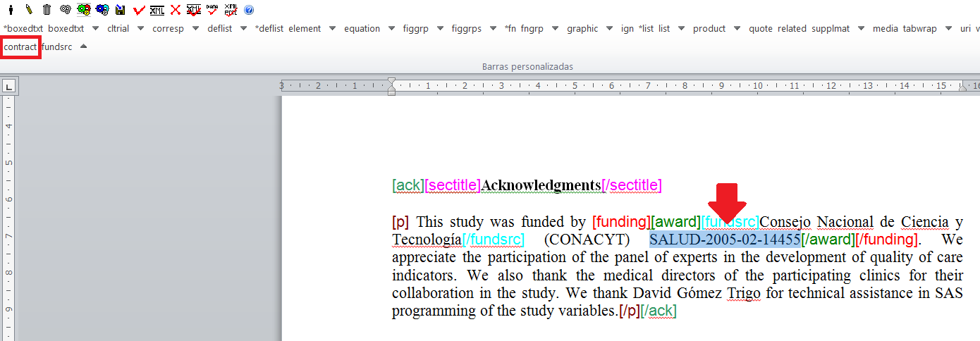Open dropdown arrow next to corresp
This screenshot has width=980, height=341.
tap(195, 29)
